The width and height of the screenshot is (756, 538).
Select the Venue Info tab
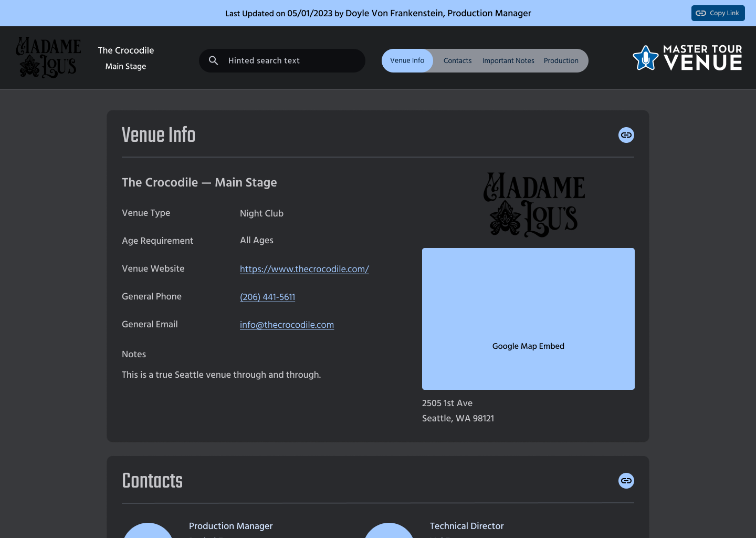[407, 60]
